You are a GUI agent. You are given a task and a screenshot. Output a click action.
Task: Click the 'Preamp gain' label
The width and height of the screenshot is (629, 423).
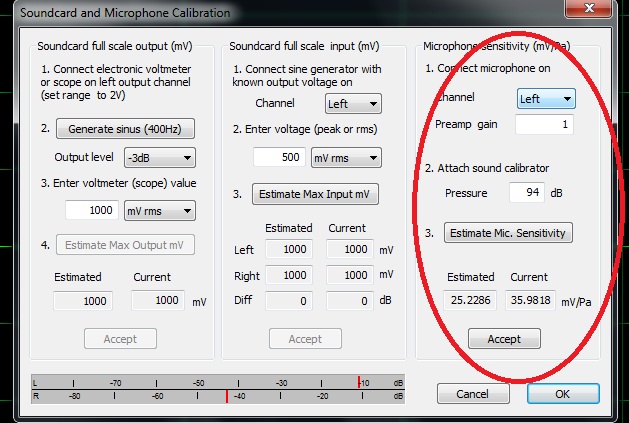point(466,124)
